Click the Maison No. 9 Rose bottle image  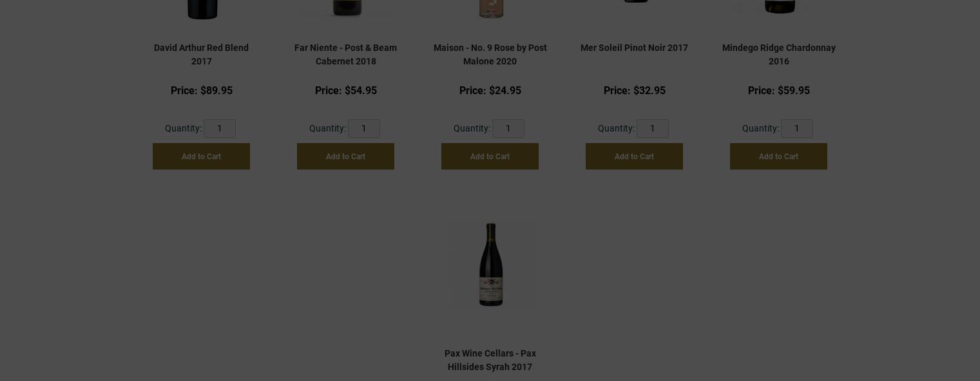click(x=491, y=8)
